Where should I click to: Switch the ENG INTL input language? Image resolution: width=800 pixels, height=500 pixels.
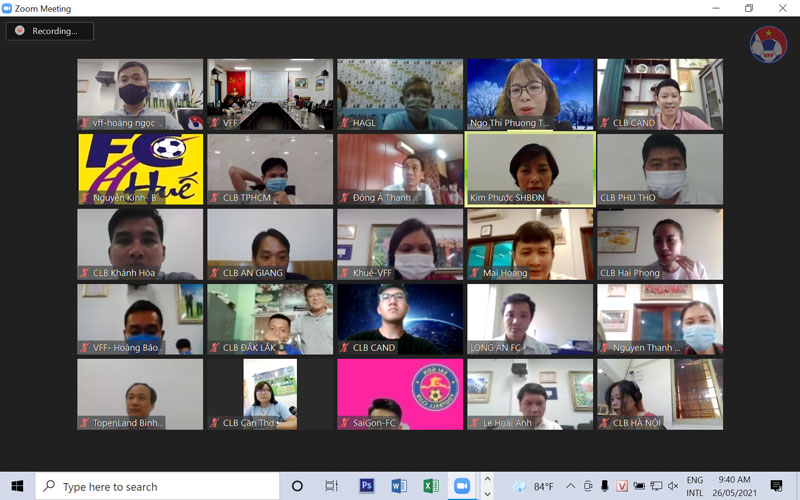(694, 486)
